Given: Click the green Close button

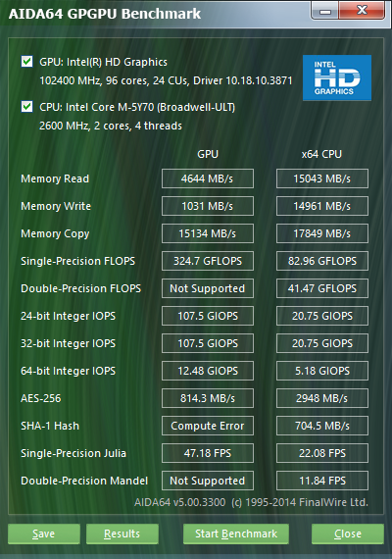Looking at the screenshot, I should 348,534.
